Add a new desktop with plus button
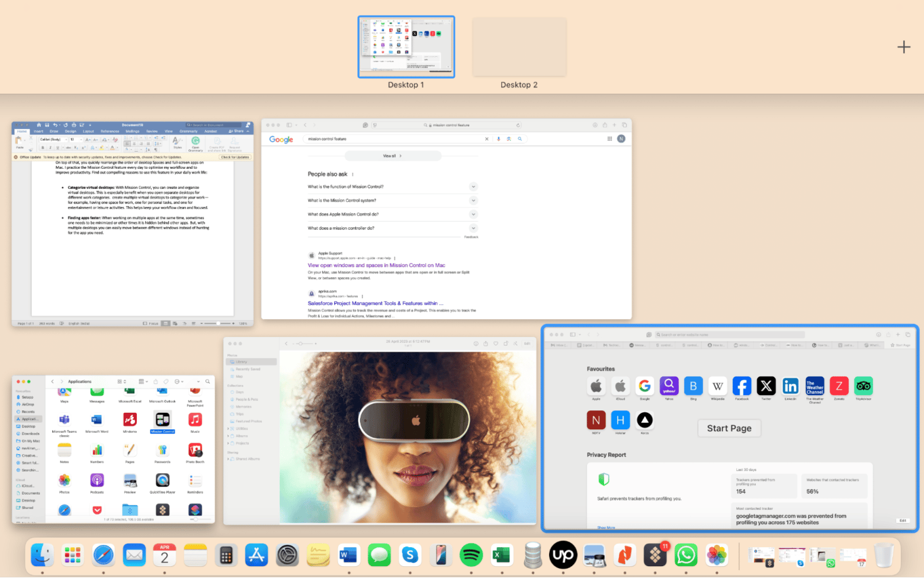The height and width of the screenshot is (578, 924). [x=903, y=47]
